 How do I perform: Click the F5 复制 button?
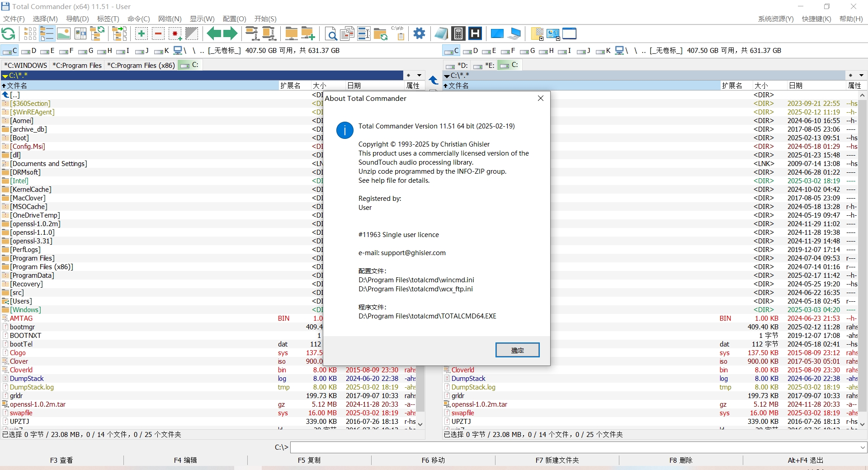pos(309,460)
